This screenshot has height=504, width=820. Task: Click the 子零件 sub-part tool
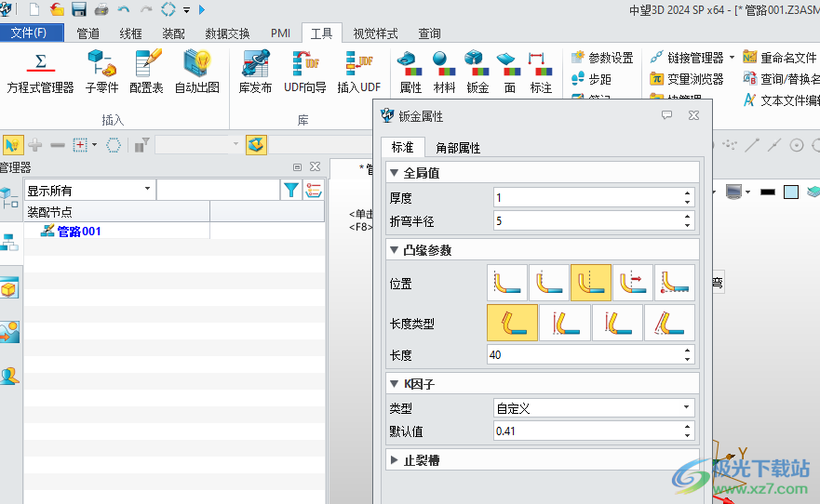click(x=102, y=73)
